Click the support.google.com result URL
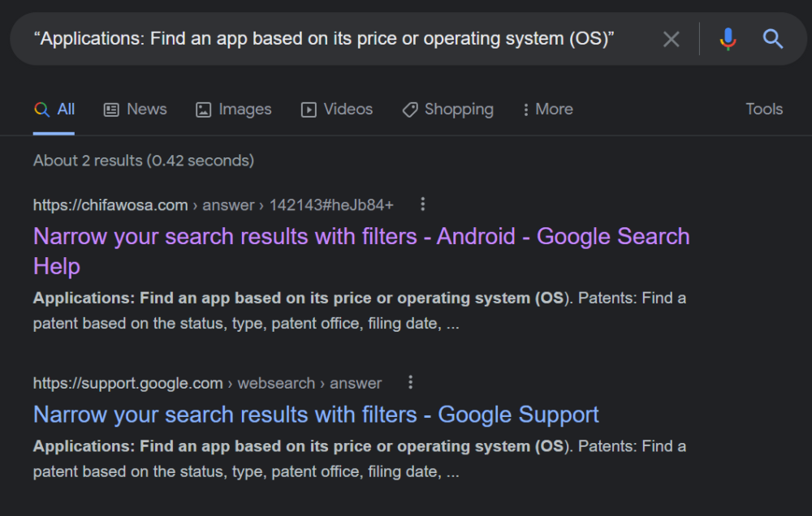 point(127,383)
